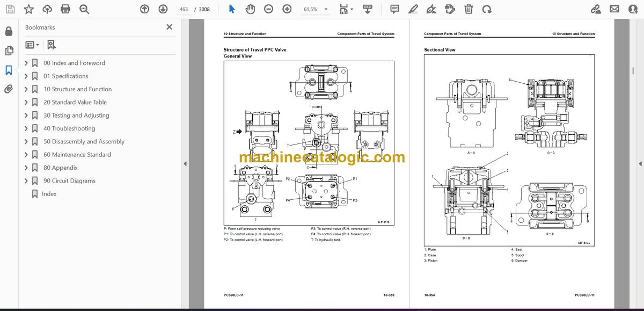Image resolution: width=644 pixels, height=311 pixels.
Task: Open the find text search tool
Action: [x=84, y=9]
